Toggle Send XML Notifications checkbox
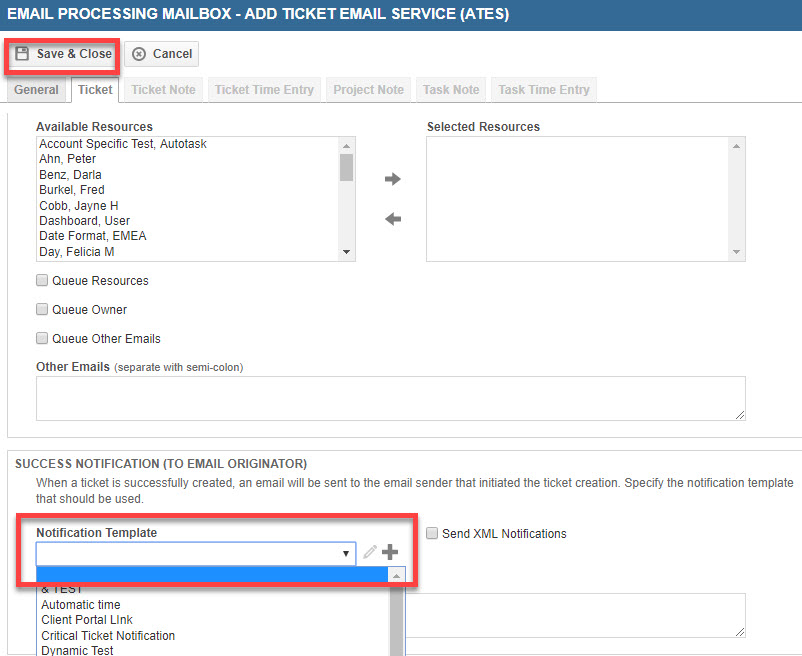Viewport: 802px width, 656px height. pyautogui.click(x=432, y=533)
